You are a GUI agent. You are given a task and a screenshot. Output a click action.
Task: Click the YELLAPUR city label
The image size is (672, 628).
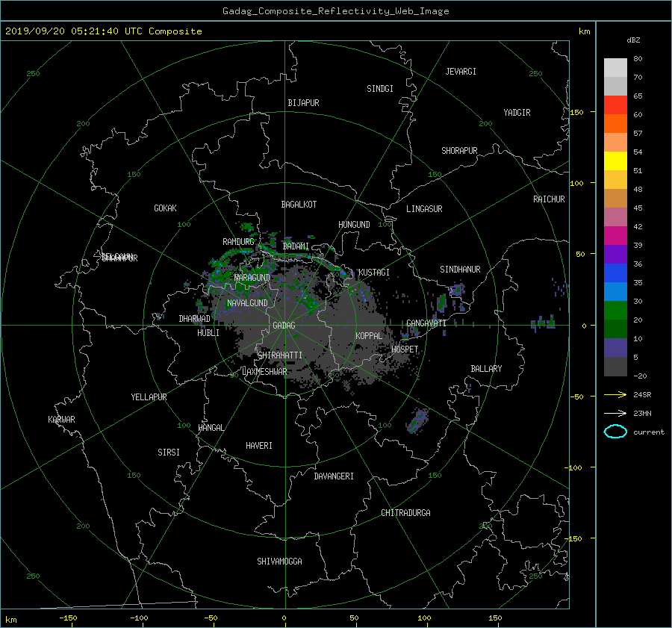tap(149, 397)
